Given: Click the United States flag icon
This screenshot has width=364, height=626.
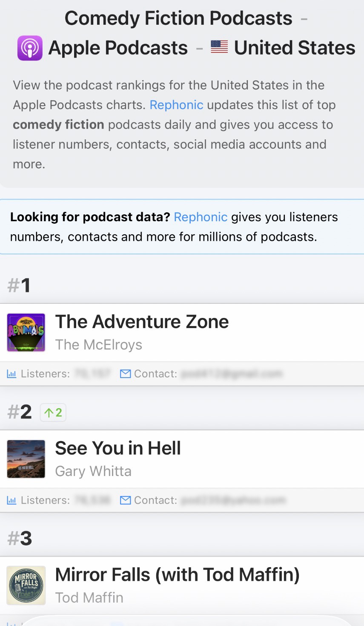Looking at the screenshot, I should coord(219,47).
